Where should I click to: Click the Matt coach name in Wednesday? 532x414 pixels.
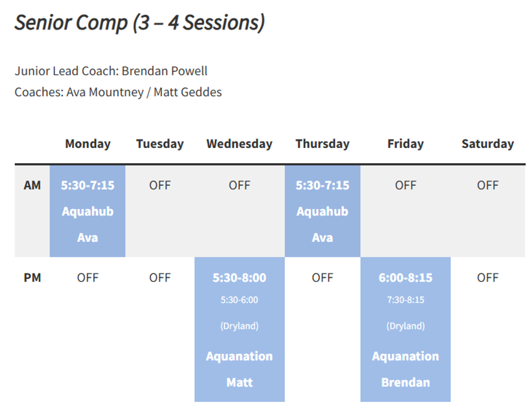point(239,382)
